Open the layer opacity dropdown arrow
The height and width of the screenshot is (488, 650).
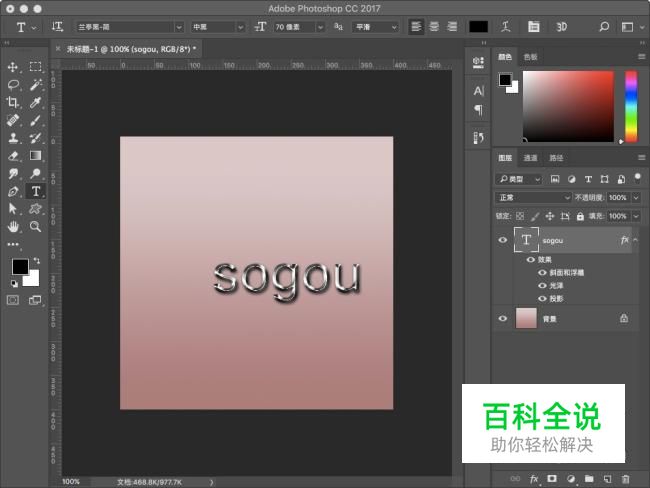click(x=636, y=198)
